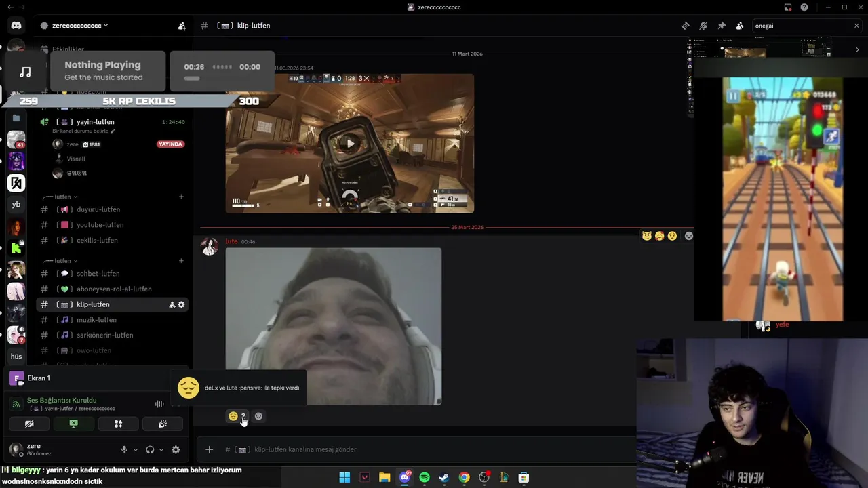868x488 pixels.
Task: Open notification settings bell icon
Action: 703,26
